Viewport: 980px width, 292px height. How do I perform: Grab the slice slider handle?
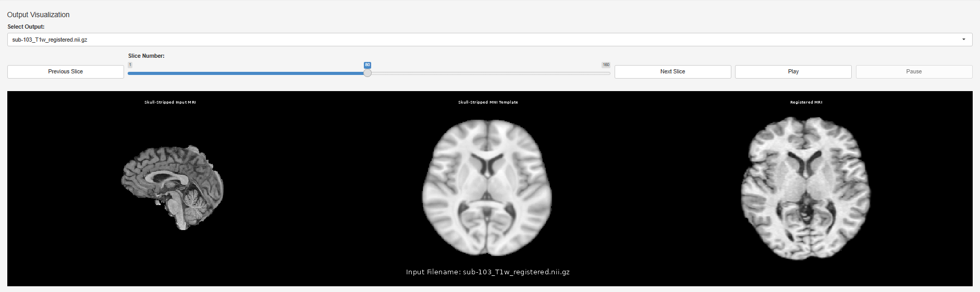[367, 73]
